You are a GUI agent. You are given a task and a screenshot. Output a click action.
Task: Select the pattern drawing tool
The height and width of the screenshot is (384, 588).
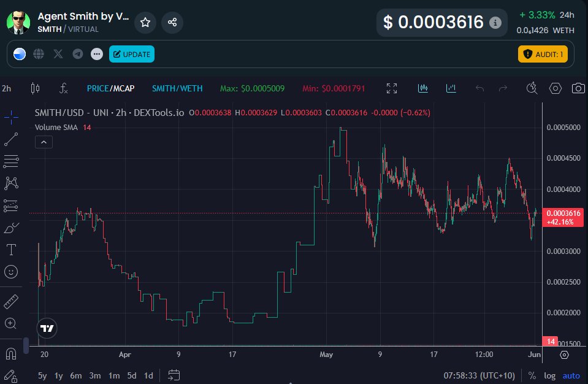pyautogui.click(x=11, y=183)
